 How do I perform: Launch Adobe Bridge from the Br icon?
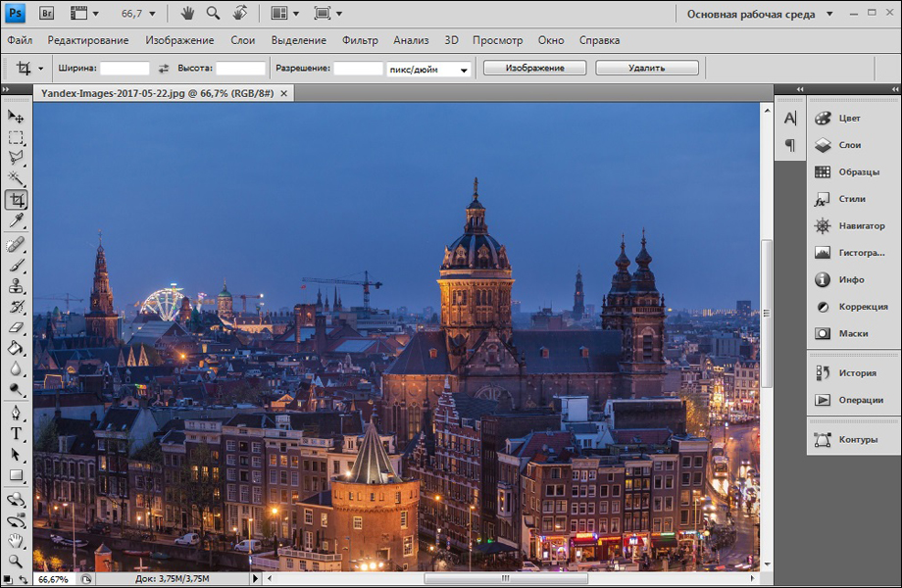[46, 14]
